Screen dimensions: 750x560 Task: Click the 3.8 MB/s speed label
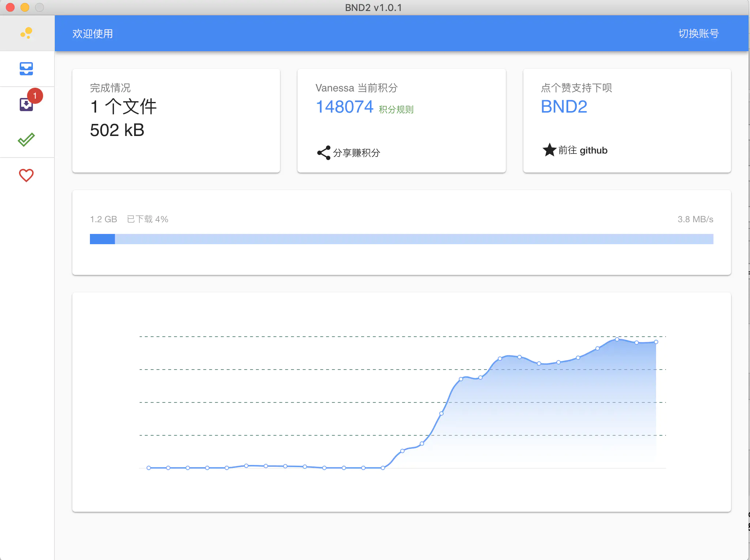point(695,219)
